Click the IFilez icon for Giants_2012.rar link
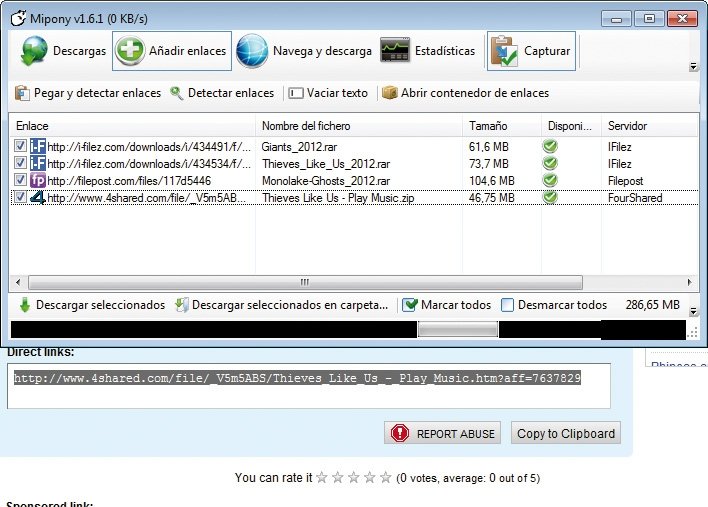 38,146
